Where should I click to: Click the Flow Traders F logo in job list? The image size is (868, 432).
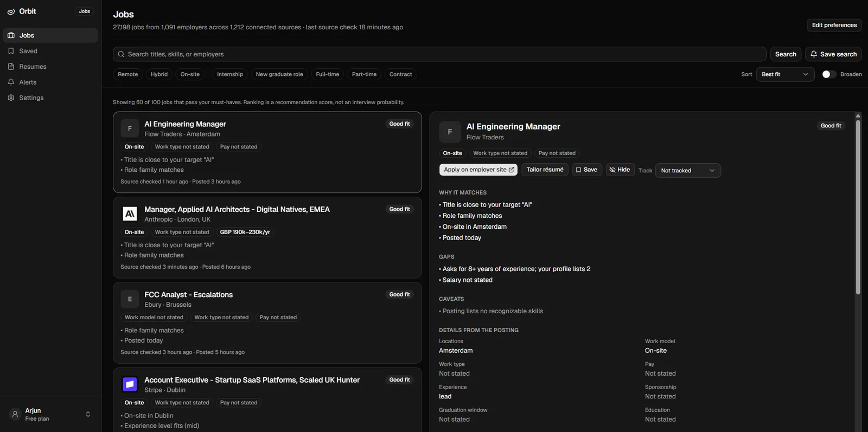pos(130,128)
